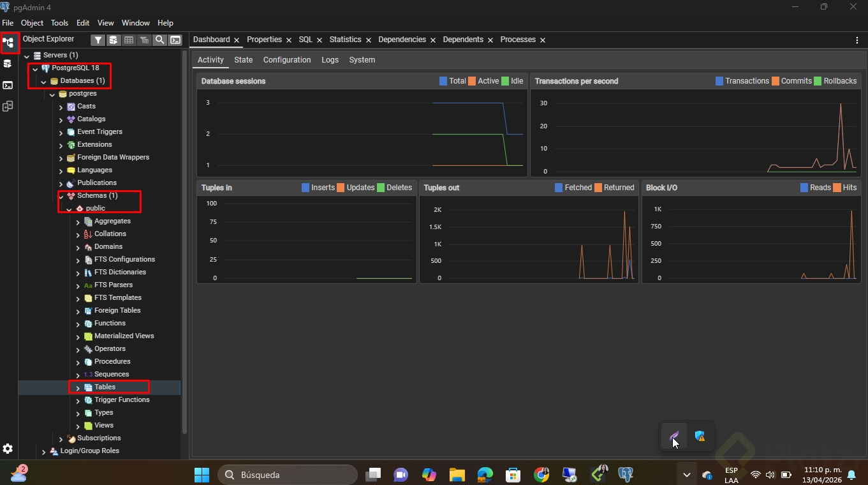Click the FTS Parsers node icon
Viewport: 868px width, 485px height.
(88, 285)
